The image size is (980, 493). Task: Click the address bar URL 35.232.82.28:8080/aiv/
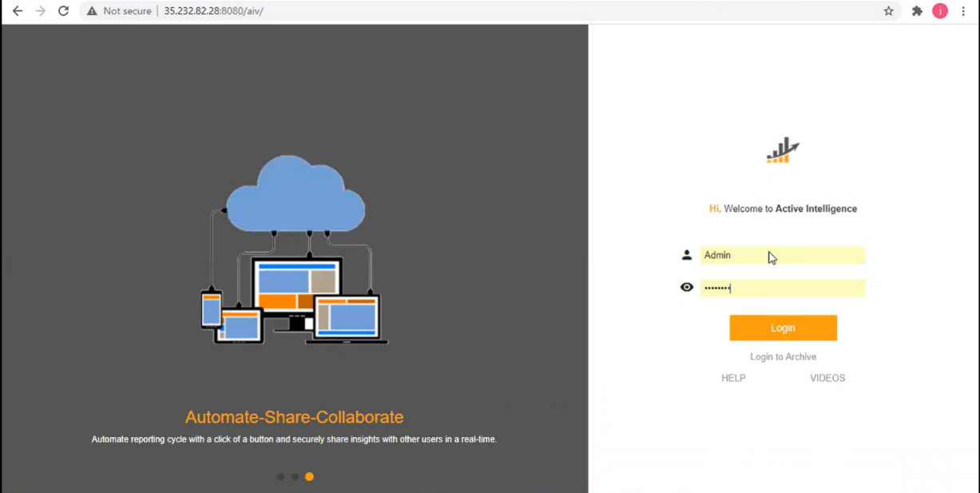point(213,11)
